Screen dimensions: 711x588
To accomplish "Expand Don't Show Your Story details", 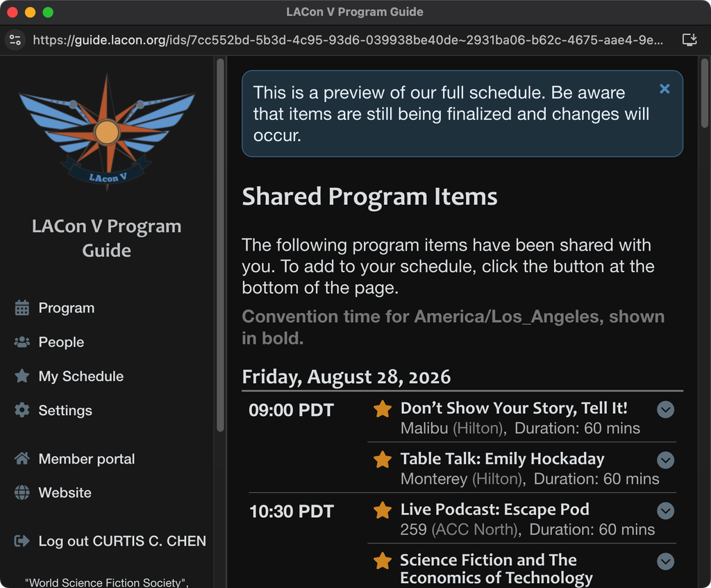I will click(665, 410).
